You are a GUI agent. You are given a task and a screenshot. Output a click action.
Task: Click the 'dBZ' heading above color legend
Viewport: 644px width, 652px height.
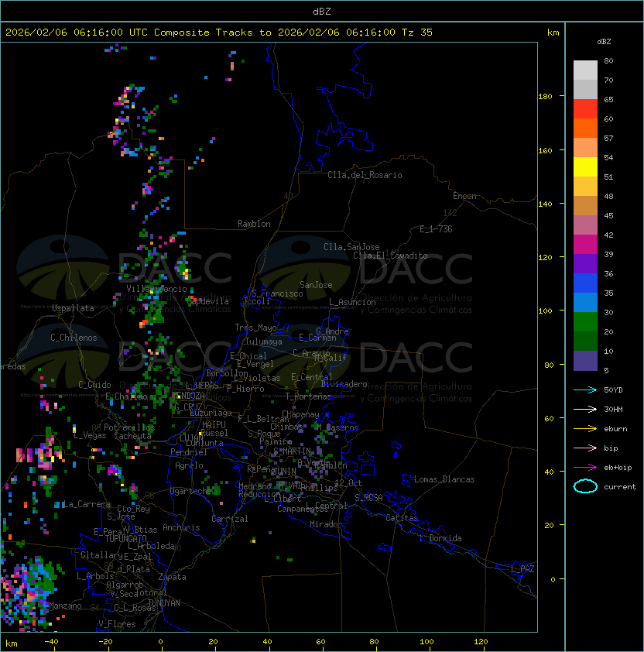tap(604, 42)
